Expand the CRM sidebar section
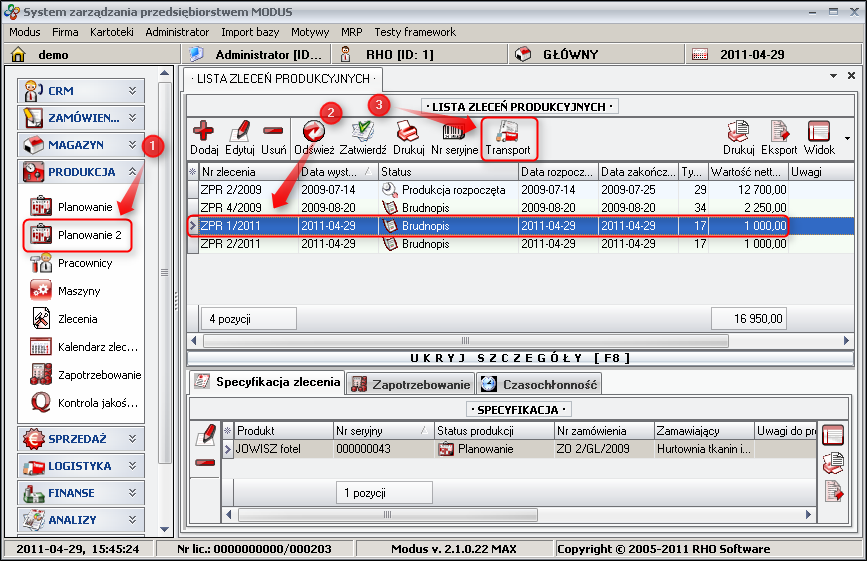Screen dimensions: 867x561 tap(81, 91)
